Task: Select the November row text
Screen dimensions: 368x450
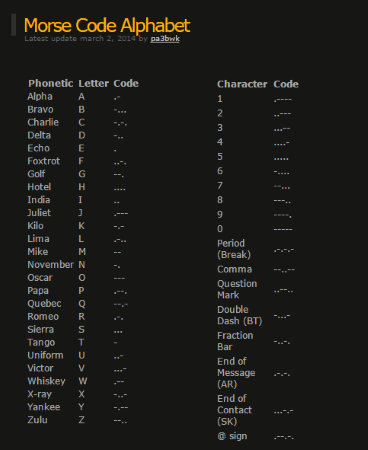Action: (x=50, y=265)
